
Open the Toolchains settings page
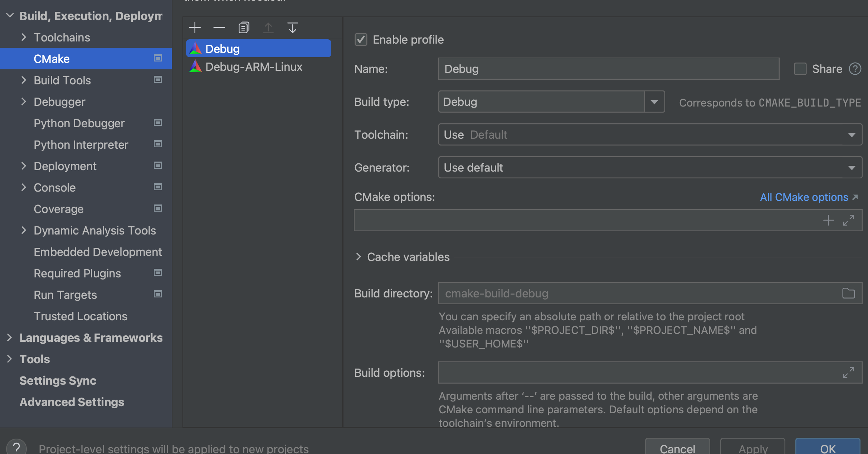click(x=62, y=38)
